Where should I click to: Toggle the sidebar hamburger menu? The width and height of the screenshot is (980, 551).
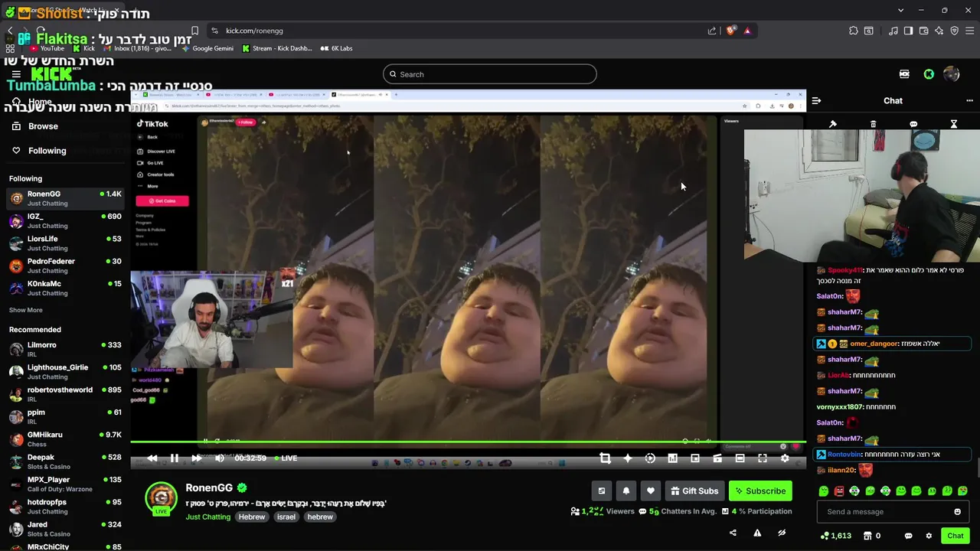click(x=16, y=74)
